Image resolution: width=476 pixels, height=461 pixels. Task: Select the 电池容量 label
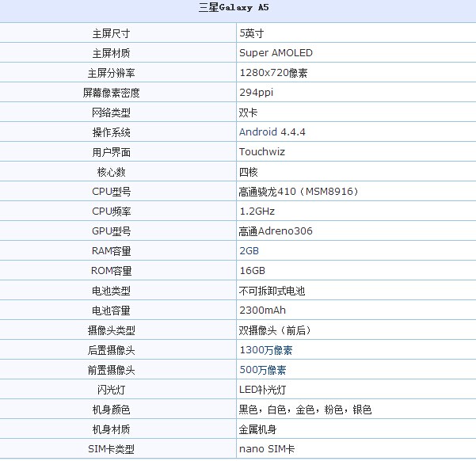pos(111,311)
